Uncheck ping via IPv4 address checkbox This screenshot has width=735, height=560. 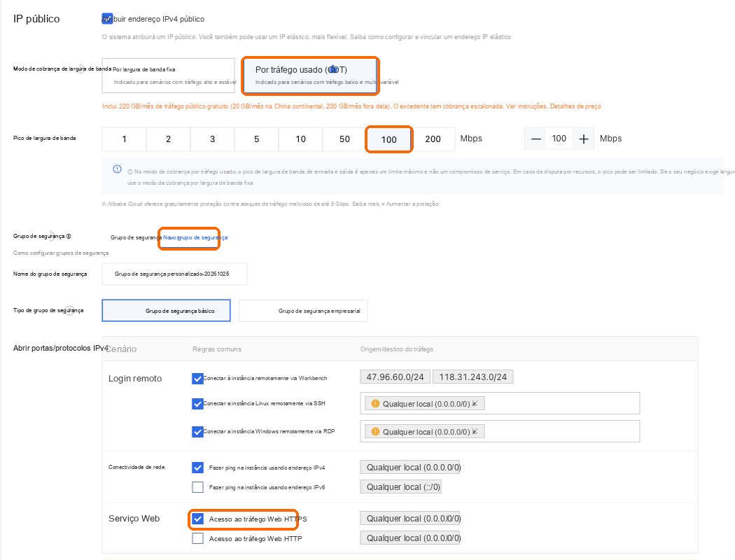point(197,467)
